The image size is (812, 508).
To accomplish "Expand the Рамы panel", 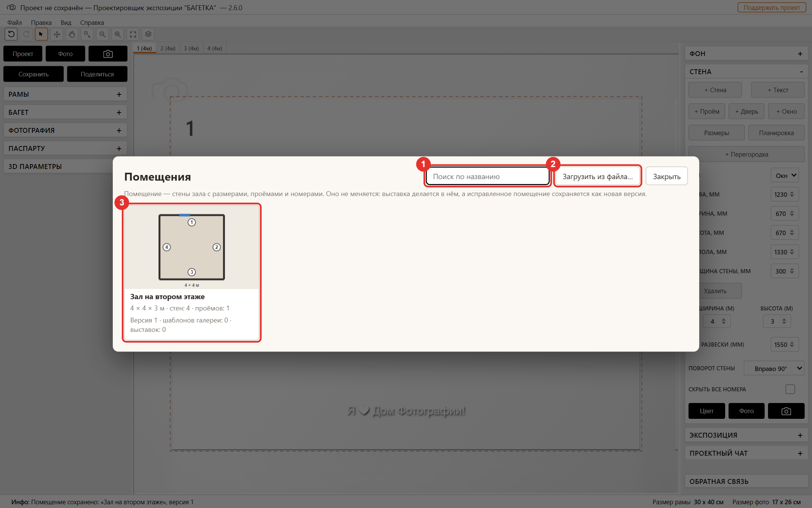I will tap(65, 94).
